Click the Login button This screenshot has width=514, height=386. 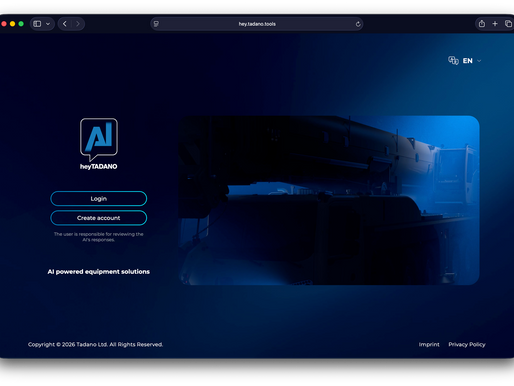tap(99, 199)
